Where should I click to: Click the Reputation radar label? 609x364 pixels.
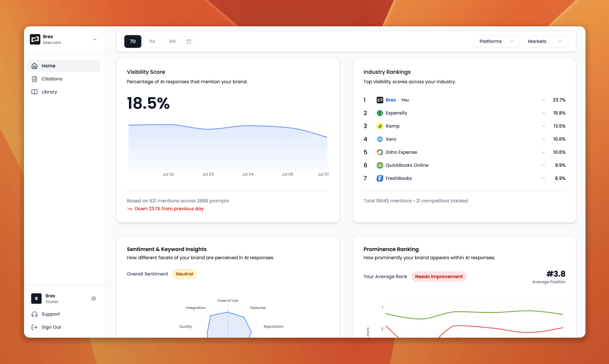(x=274, y=327)
